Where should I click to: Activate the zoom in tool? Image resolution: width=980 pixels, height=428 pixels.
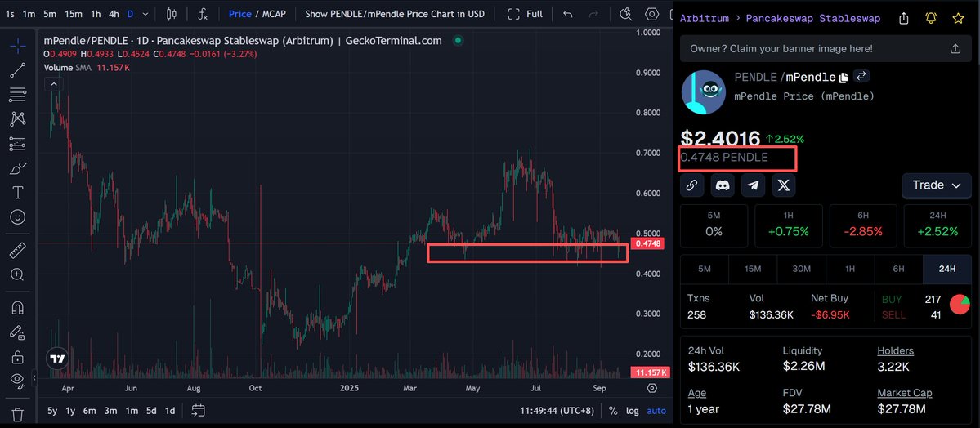[17, 274]
